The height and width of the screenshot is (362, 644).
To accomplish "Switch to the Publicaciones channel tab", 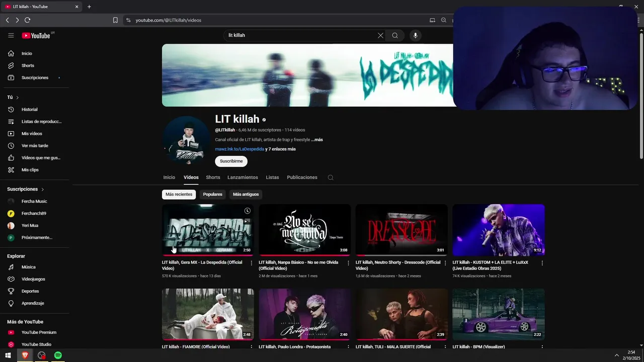I will click(x=302, y=177).
